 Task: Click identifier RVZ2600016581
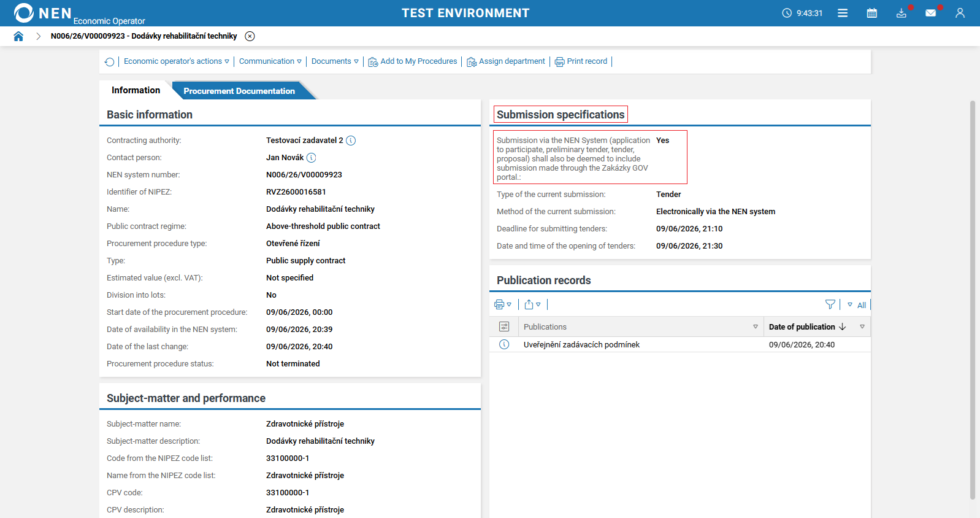pos(296,192)
